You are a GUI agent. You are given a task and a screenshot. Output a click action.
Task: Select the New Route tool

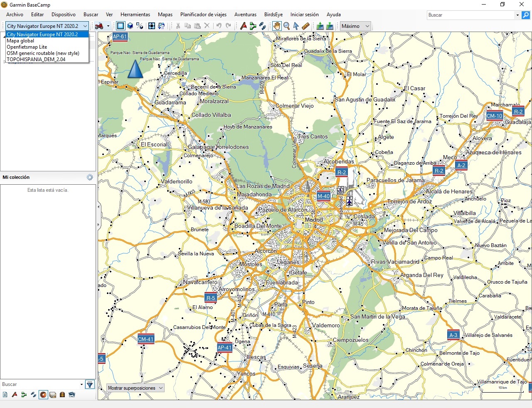[253, 26]
